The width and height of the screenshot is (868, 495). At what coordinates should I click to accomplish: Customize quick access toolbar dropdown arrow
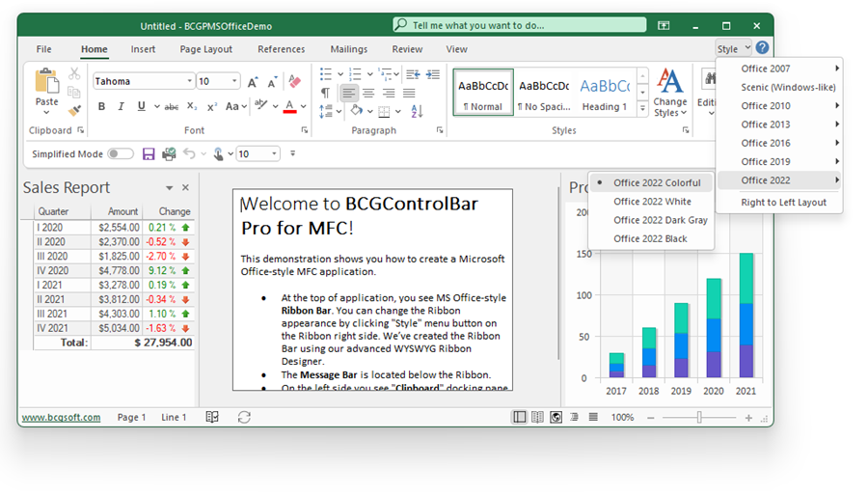tap(293, 153)
